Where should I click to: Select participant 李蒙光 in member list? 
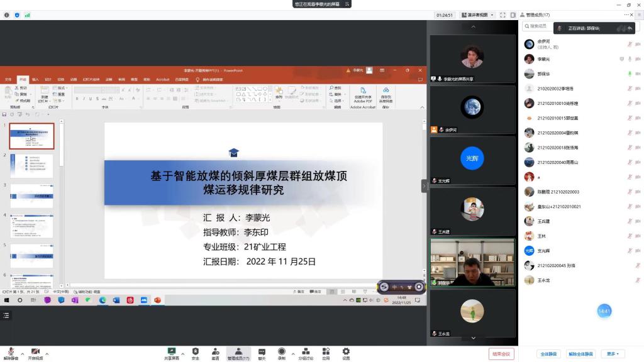pos(543,58)
